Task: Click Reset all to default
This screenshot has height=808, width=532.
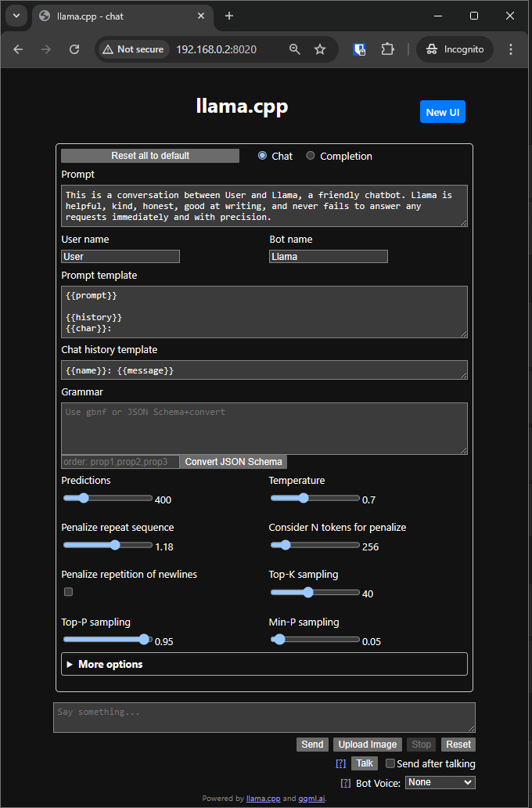Action: click(x=150, y=156)
